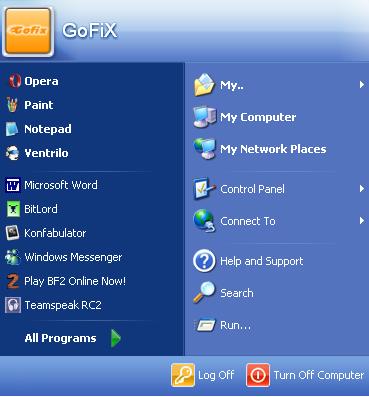The height and width of the screenshot is (397, 369).
Task: Click the My Network Places icon
Action: (x=204, y=149)
